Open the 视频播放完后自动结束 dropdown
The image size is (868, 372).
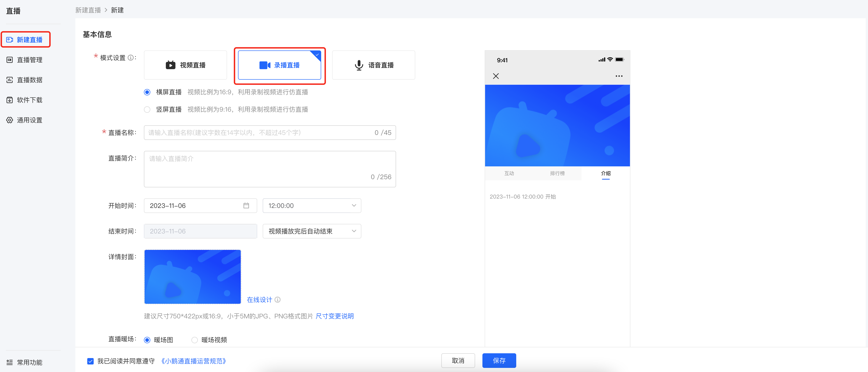pos(312,231)
